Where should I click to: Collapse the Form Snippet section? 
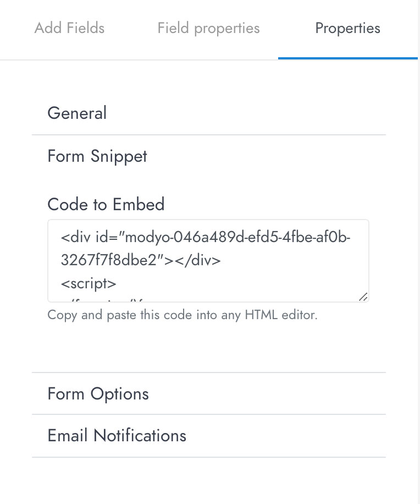pyautogui.click(x=209, y=156)
